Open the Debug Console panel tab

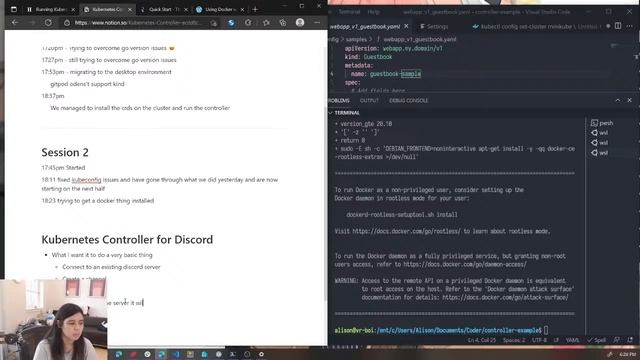pyautogui.click(x=408, y=100)
